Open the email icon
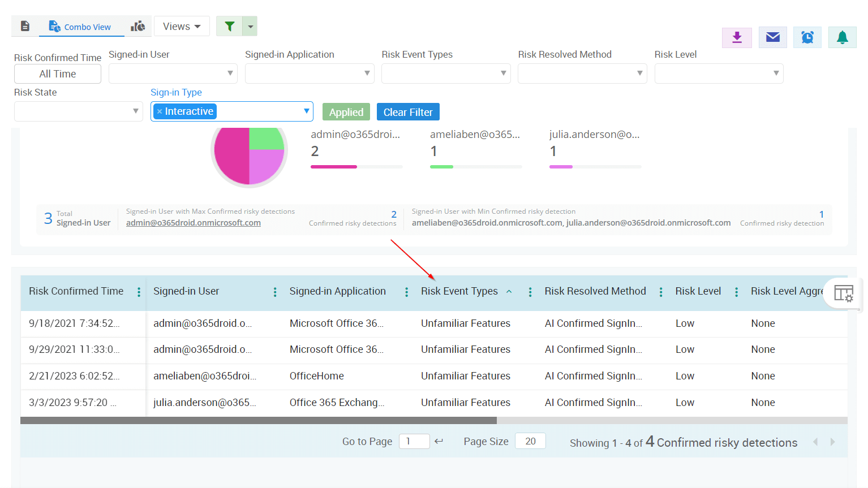Screen dimensions: 868x488 point(772,37)
